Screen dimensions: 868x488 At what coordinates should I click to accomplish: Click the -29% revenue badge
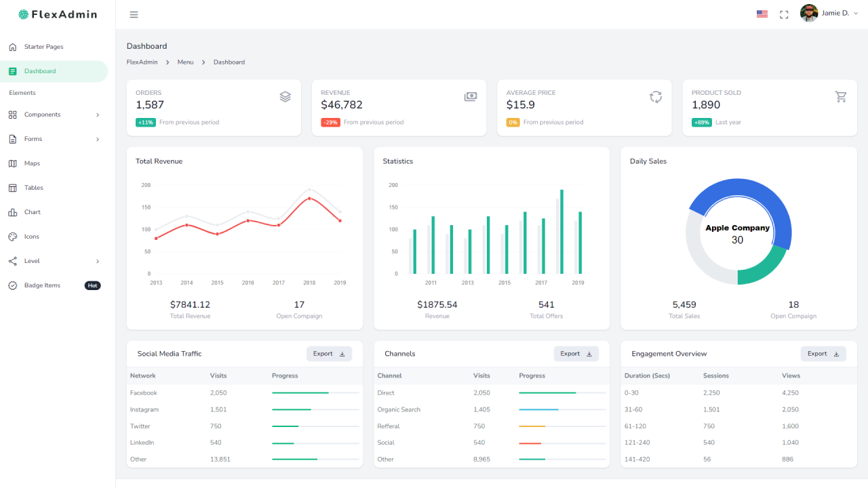pos(330,123)
